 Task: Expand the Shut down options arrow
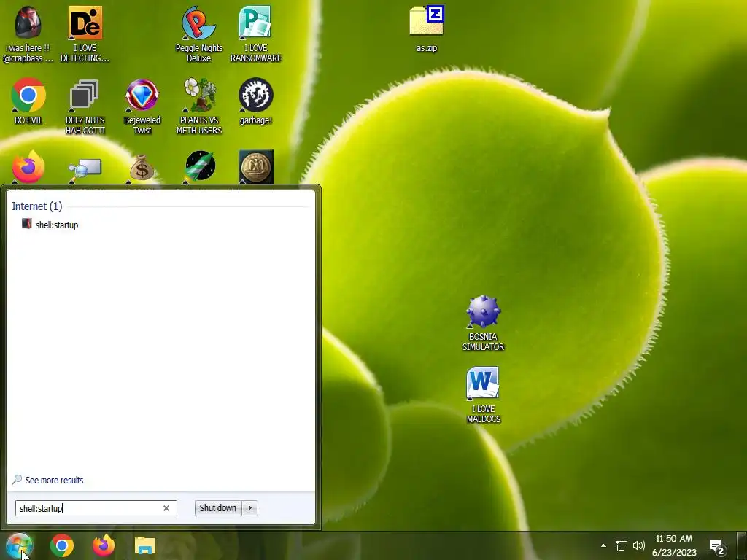pyautogui.click(x=250, y=508)
